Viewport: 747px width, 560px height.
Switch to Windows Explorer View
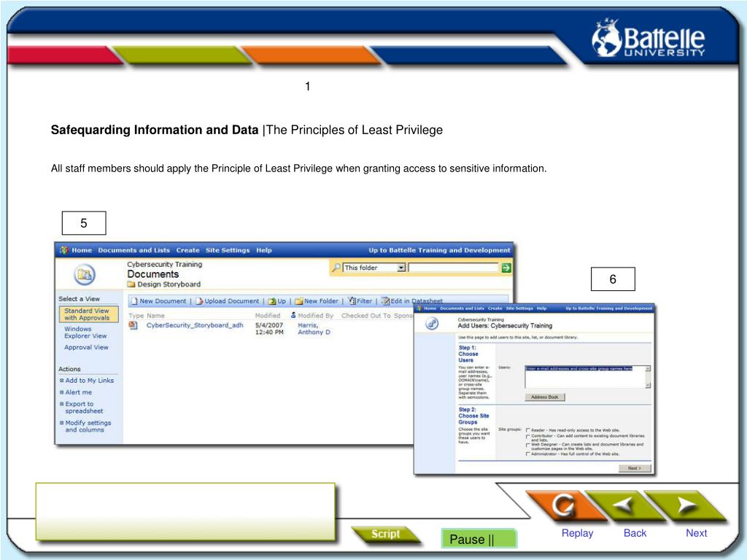[x=86, y=332]
